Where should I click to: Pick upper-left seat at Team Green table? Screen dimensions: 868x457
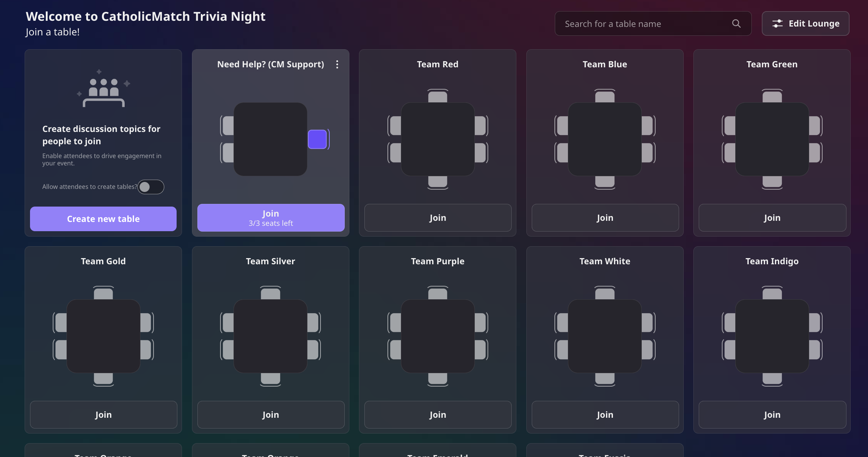[729, 126]
